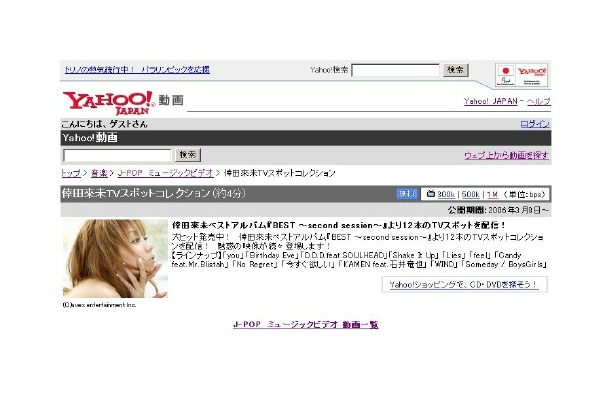This screenshot has width=610, height=400.
Task: Open the ヘルプ link
Action: 538,101
